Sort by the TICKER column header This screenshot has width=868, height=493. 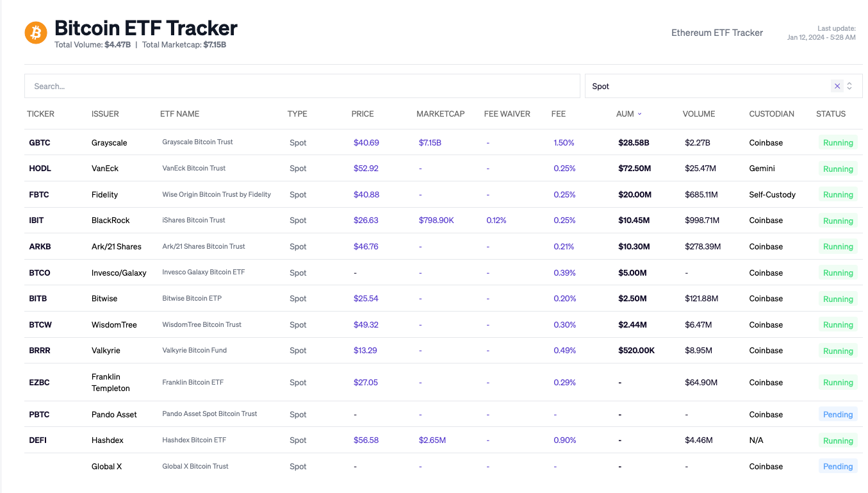40,114
